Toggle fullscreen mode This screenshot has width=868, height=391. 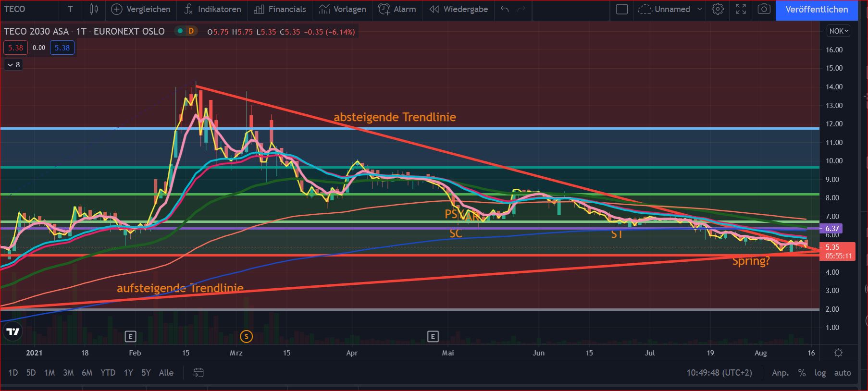[x=741, y=9]
